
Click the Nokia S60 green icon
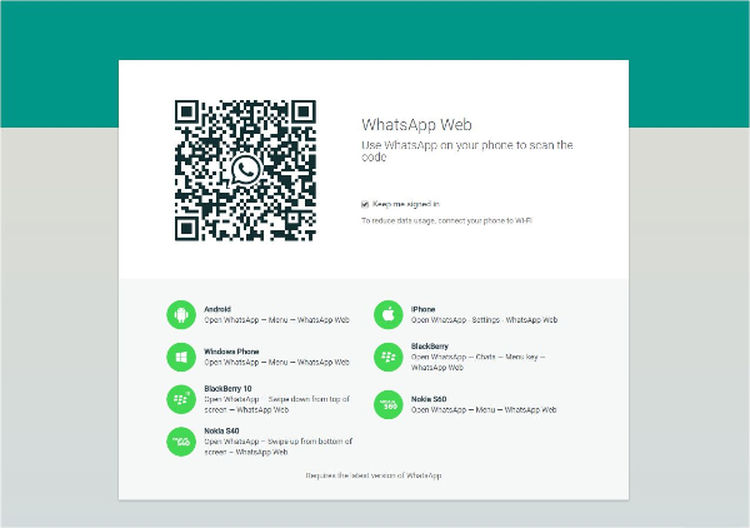click(388, 404)
